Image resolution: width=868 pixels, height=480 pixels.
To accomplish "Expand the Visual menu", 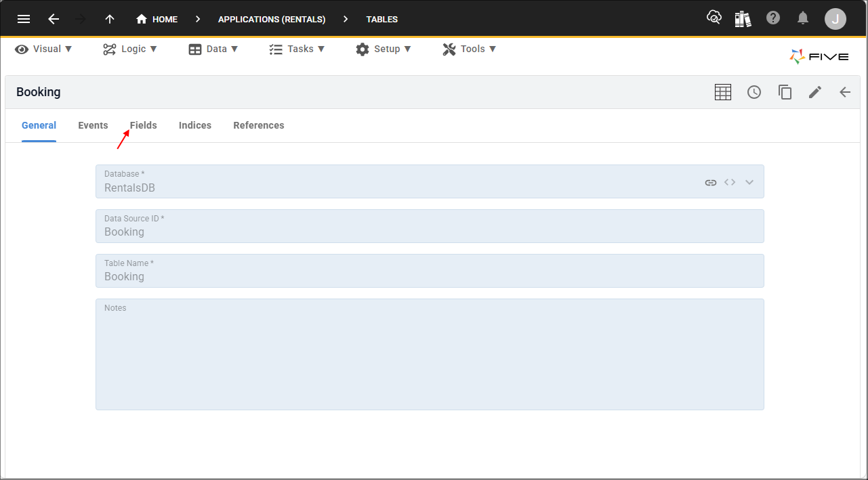I will pyautogui.click(x=43, y=49).
